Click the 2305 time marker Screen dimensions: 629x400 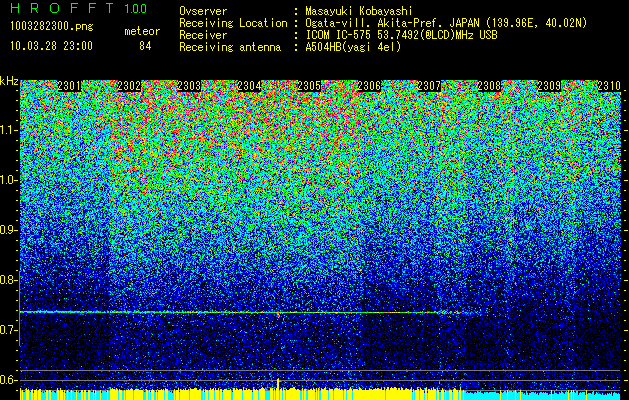[x=309, y=86]
